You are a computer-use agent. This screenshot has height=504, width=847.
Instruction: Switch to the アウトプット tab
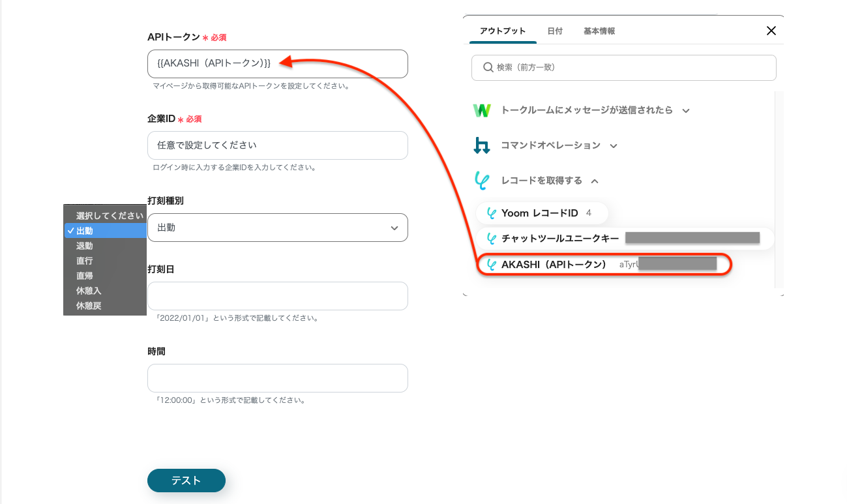(503, 31)
